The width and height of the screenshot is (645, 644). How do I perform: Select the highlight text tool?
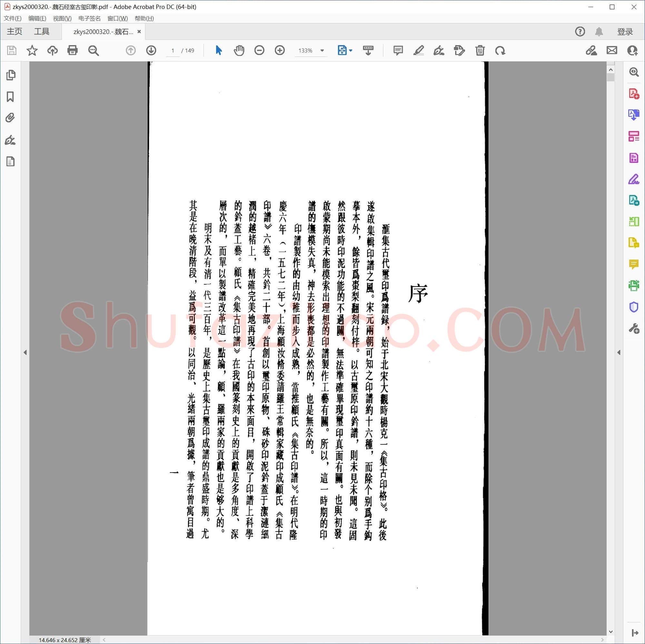click(418, 50)
